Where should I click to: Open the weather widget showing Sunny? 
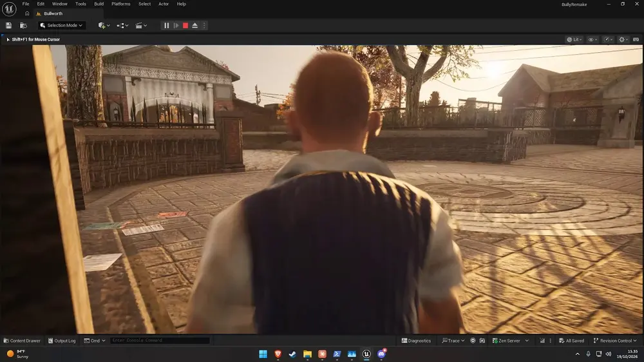click(18, 354)
